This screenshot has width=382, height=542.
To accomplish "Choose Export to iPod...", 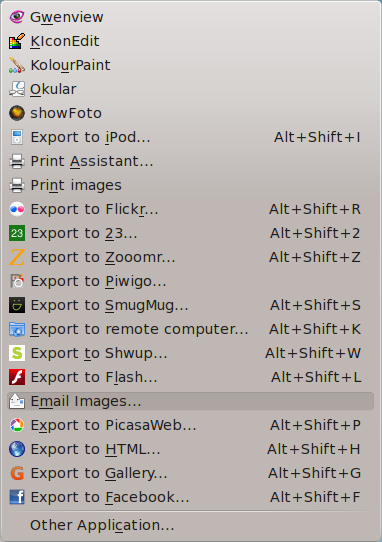I will click(190, 137).
